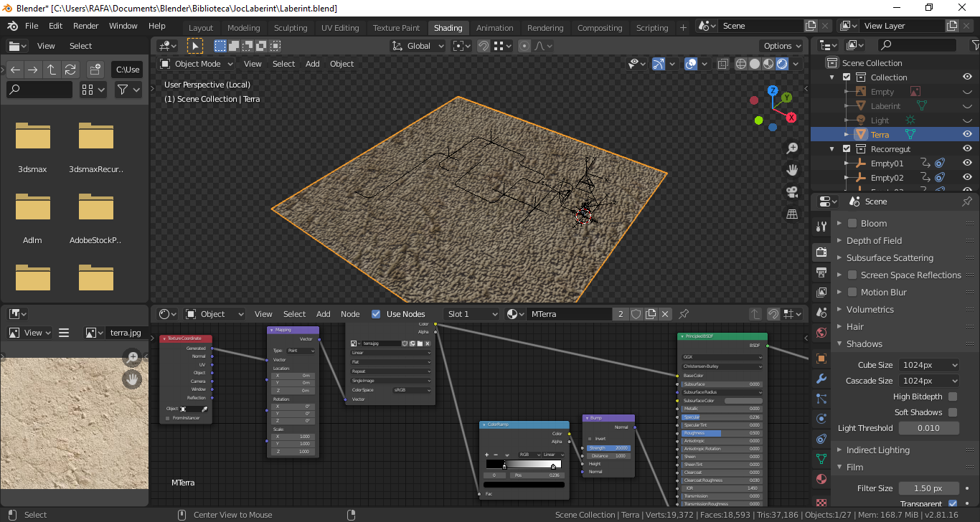Open the Render properties tab
The image size is (980, 522).
pos(821,252)
